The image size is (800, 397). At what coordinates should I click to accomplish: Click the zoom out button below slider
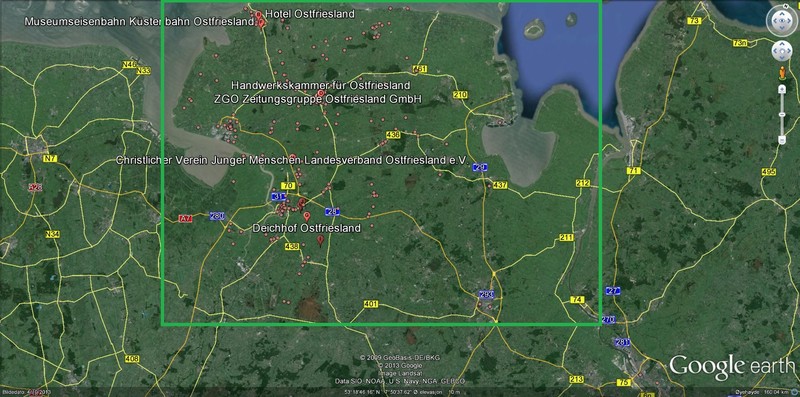coord(782,140)
